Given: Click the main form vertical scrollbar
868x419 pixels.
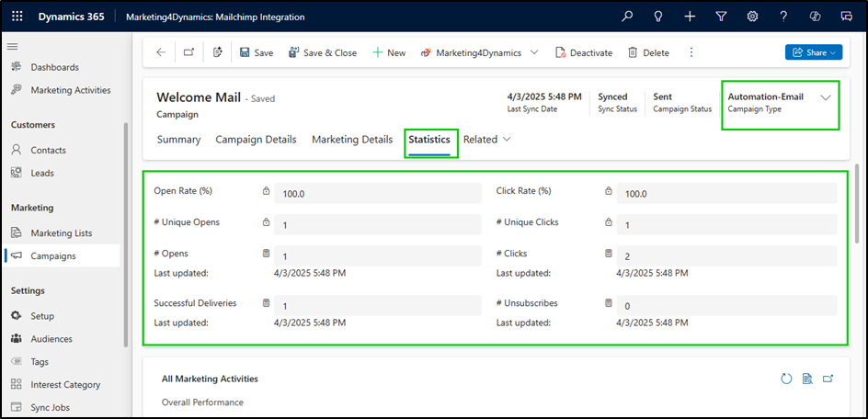Looking at the screenshot, I should [858, 204].
